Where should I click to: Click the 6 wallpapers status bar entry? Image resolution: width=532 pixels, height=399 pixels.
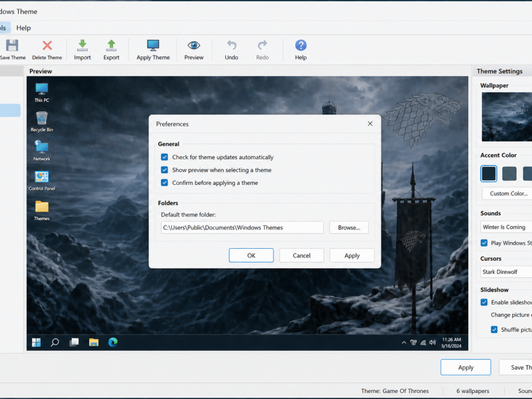pos(473,391)
